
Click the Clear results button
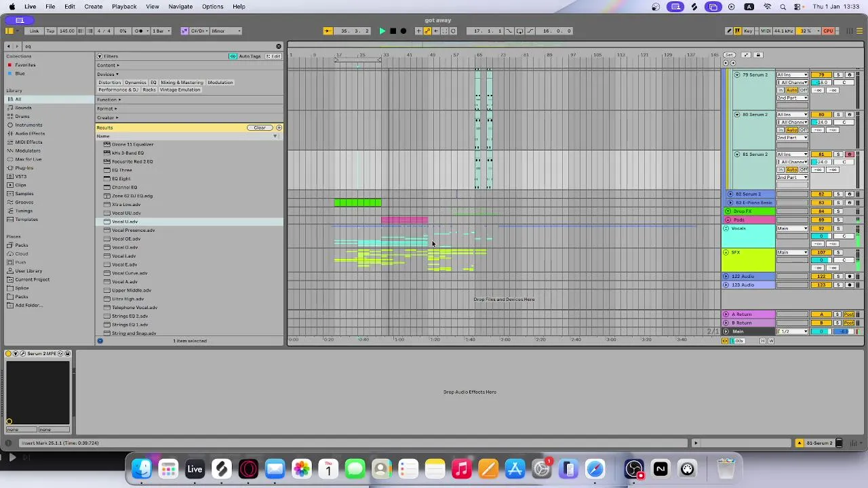point(260,127)
